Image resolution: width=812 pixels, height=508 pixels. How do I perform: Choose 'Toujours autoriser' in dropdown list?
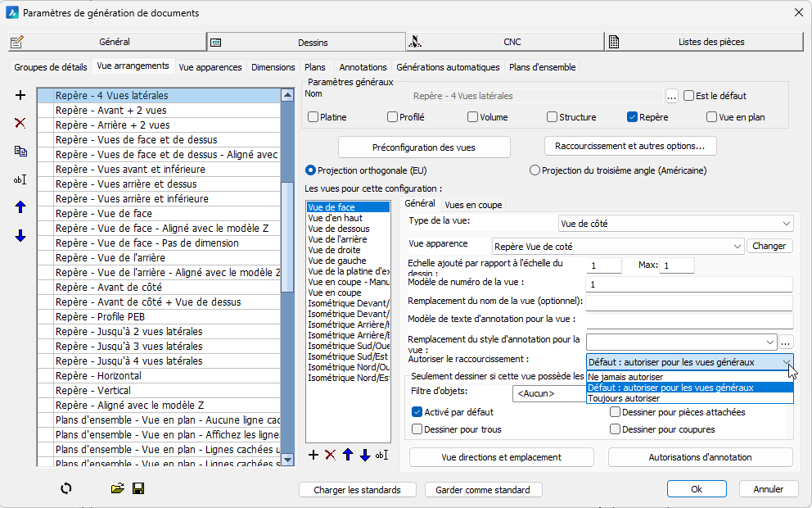pyautogui.click(x=624, y=398)
